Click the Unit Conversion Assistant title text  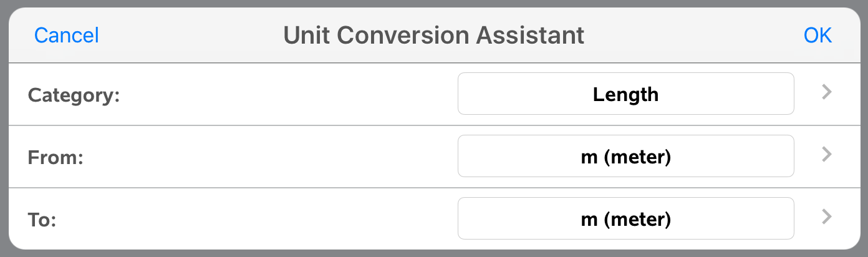click(x=434, y=36)
